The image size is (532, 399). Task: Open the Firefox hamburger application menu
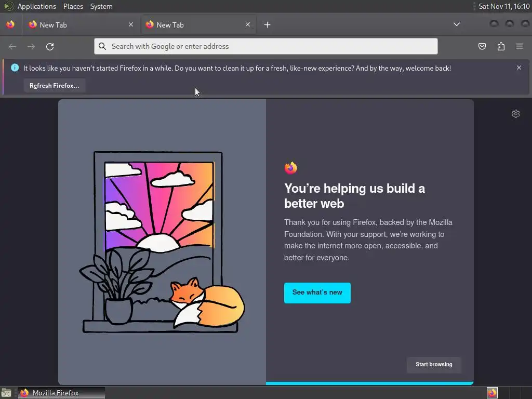point(520,46)
